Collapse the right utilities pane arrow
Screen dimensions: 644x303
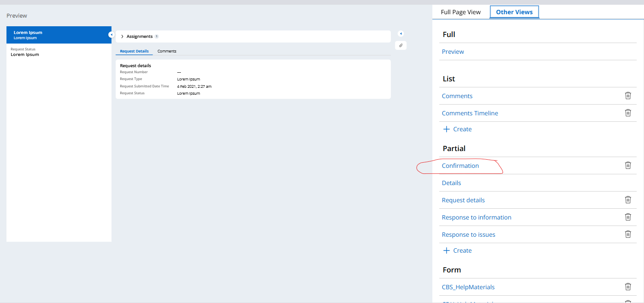click(x=400, y=34)
